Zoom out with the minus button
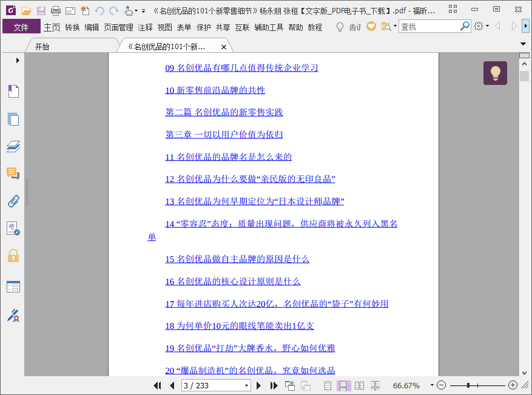This screenshot has width=532, height=395. point(441,385)
